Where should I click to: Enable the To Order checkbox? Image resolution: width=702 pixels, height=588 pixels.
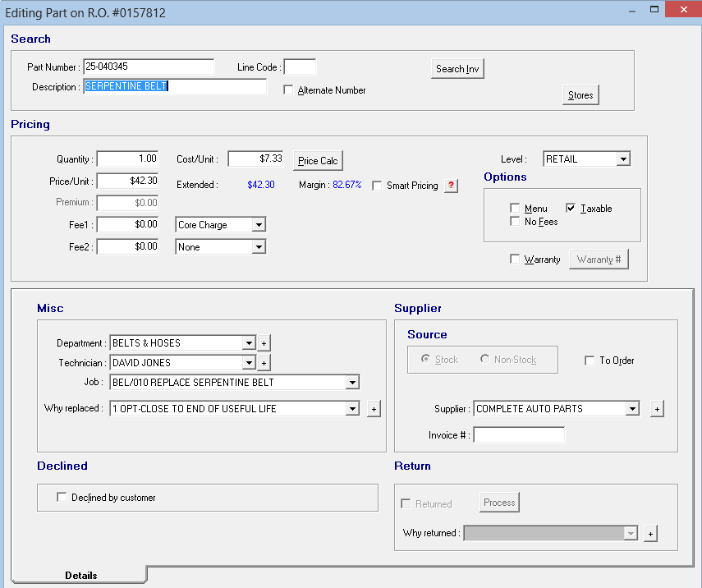click(x=589, y=361)
